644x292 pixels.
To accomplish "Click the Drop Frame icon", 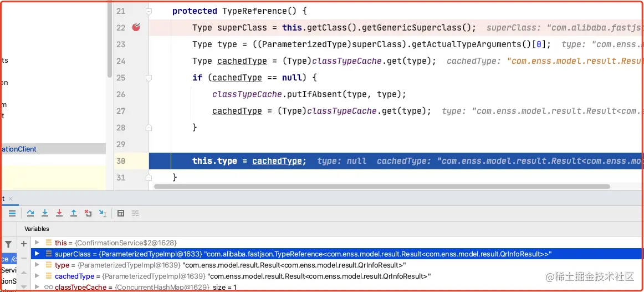I will [x=88, y=213].
